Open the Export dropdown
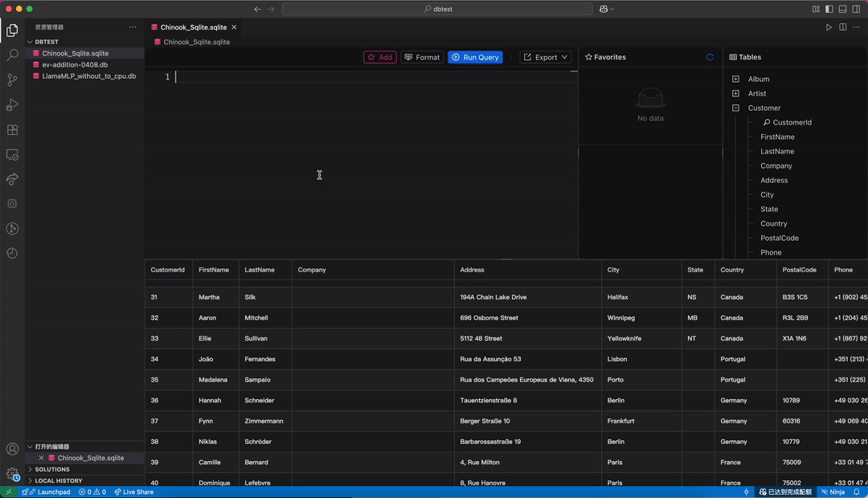 (545, 57)
